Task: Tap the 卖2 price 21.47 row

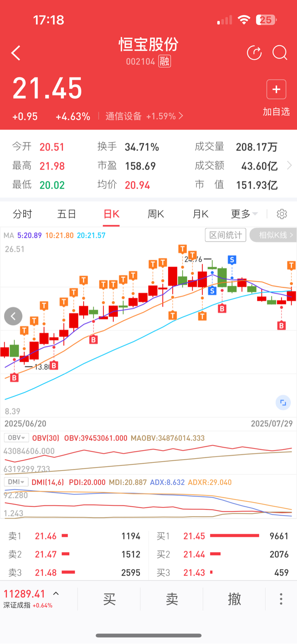Action: [74, 554]
